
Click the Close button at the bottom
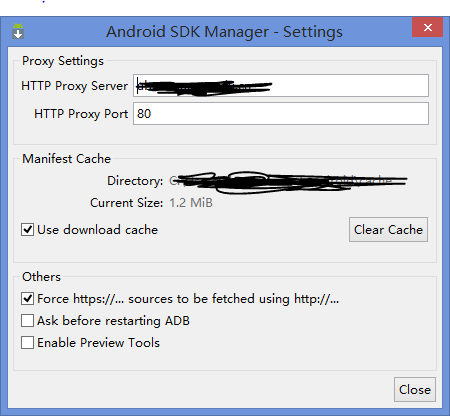(415, 389)
